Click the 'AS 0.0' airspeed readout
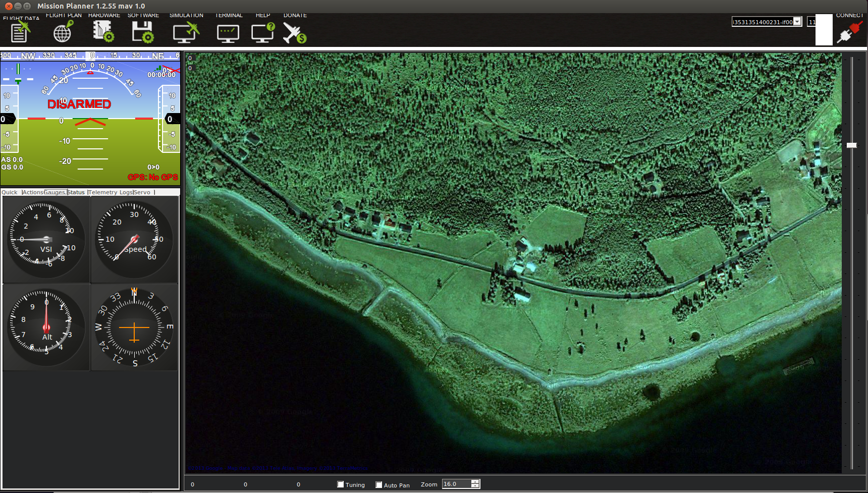This screenshot has height=493, width=868. coord(12,159)
